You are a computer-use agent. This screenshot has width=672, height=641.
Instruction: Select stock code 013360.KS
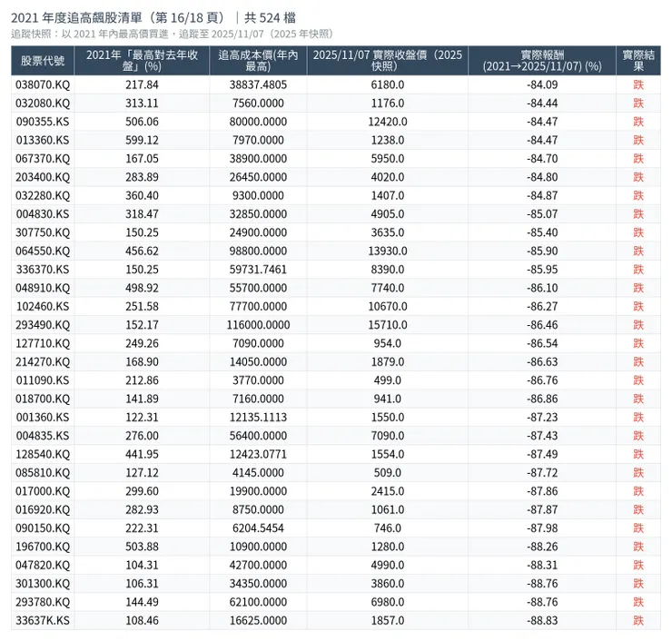[x=43, y=140]
